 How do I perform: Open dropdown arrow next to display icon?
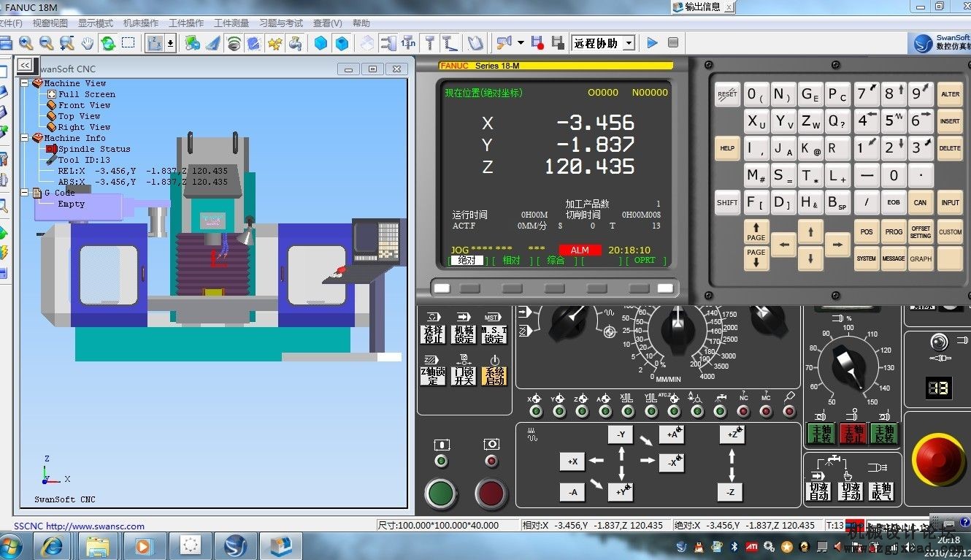tap(521, 43)
